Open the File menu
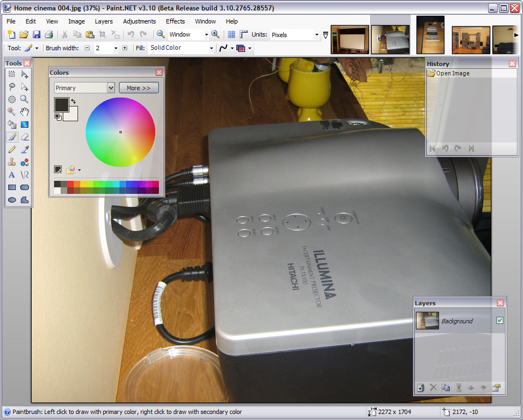Viewport: 523px width, 420px height. (11, 21)
